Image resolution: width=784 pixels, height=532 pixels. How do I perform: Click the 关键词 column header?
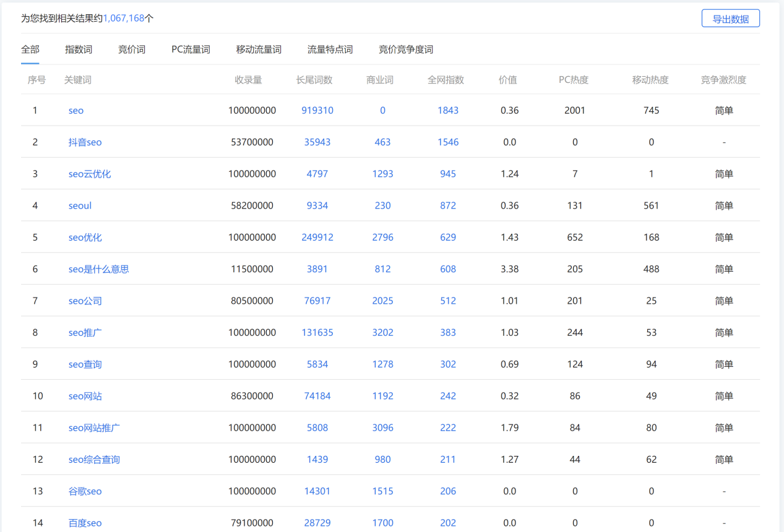78,80
